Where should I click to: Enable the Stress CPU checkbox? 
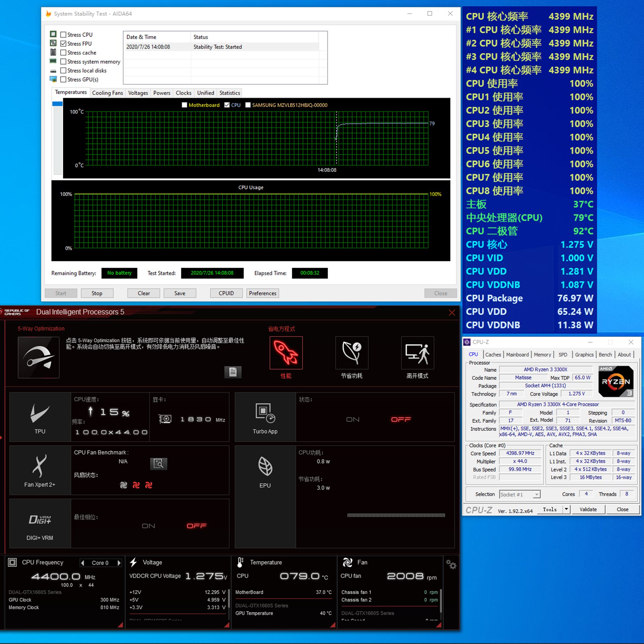pyautogui.click(x=63, y=35)
